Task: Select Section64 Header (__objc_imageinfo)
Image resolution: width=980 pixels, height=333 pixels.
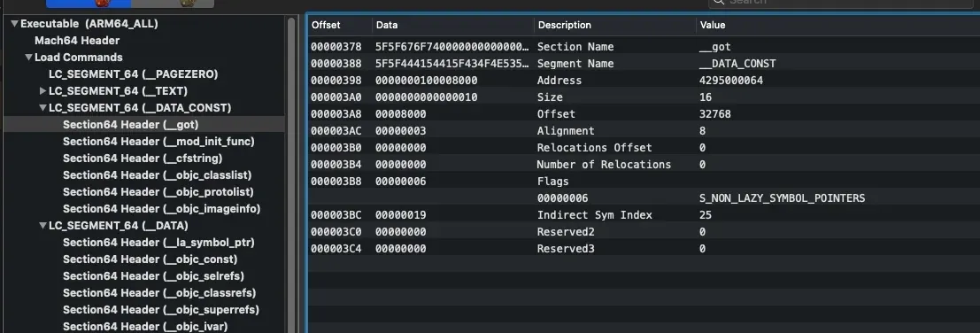Action: [x=161, y=209]
